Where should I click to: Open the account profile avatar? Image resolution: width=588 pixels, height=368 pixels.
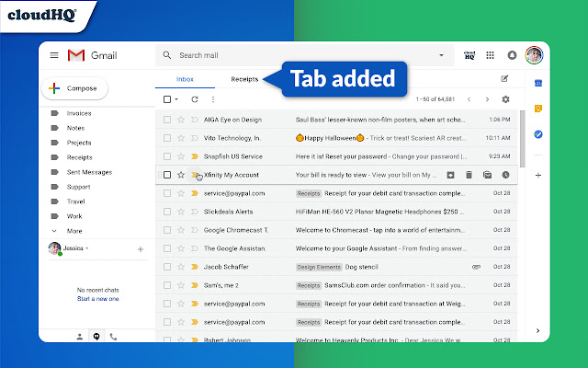pyautogui.click(x=534, y=55)
